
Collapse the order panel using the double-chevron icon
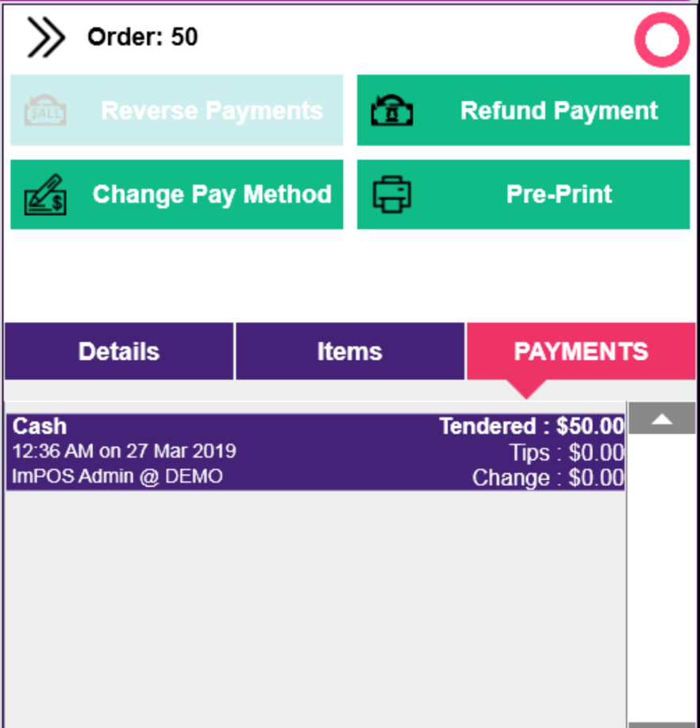[45, 37]
